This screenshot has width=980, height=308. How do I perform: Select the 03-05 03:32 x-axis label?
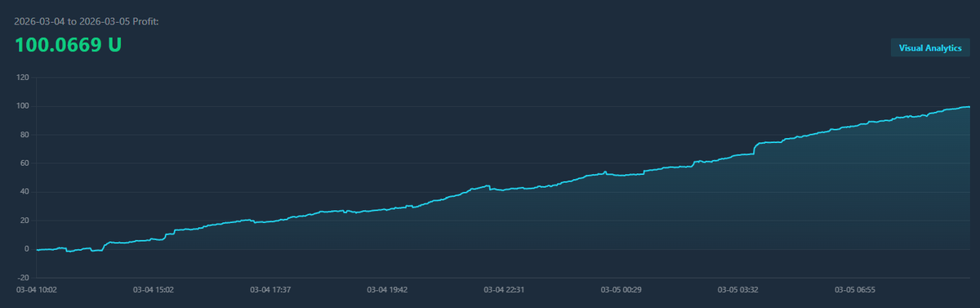738,289
